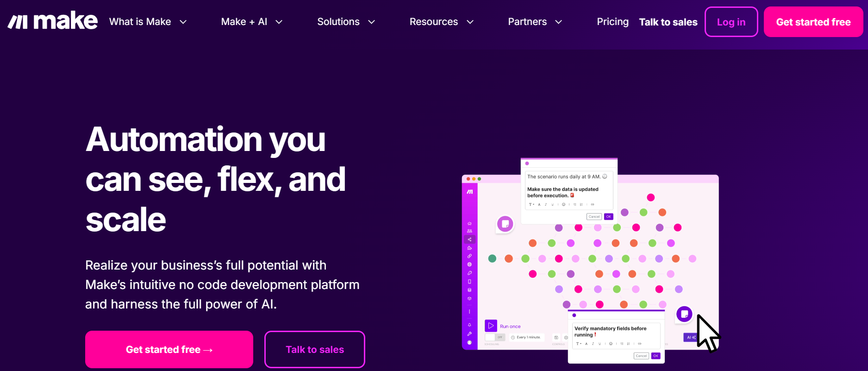This screenshot has width=868, height=371.
Task: Click the Make logo
Action: tap(53, 21)
